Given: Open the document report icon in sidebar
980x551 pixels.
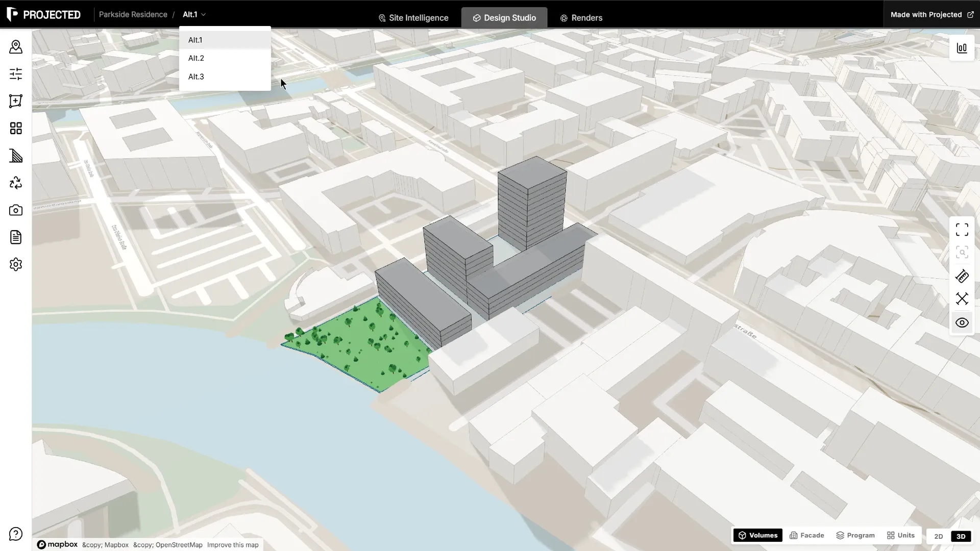Looking at the screenshot, I should (x=16, y=237).
